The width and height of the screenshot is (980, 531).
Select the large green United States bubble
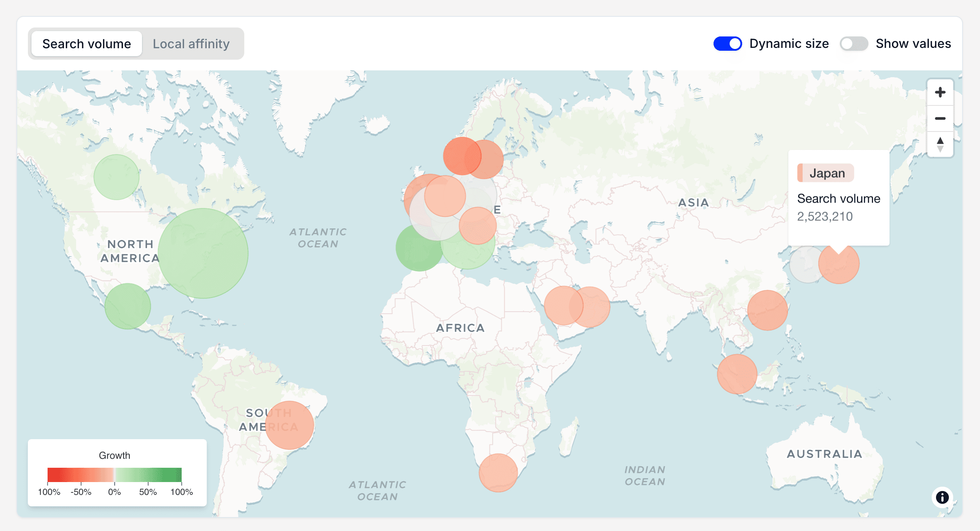coord(203,253)
